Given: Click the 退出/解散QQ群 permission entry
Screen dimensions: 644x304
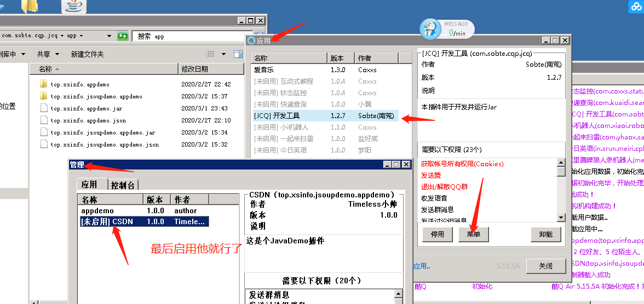Looking at the screenshot, I should [x=445, y=186].
